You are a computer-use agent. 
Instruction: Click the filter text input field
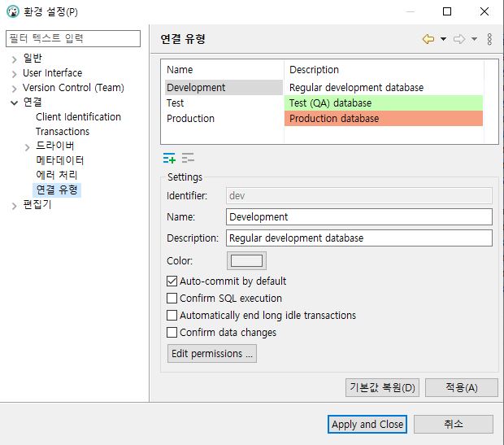point(73,38)
